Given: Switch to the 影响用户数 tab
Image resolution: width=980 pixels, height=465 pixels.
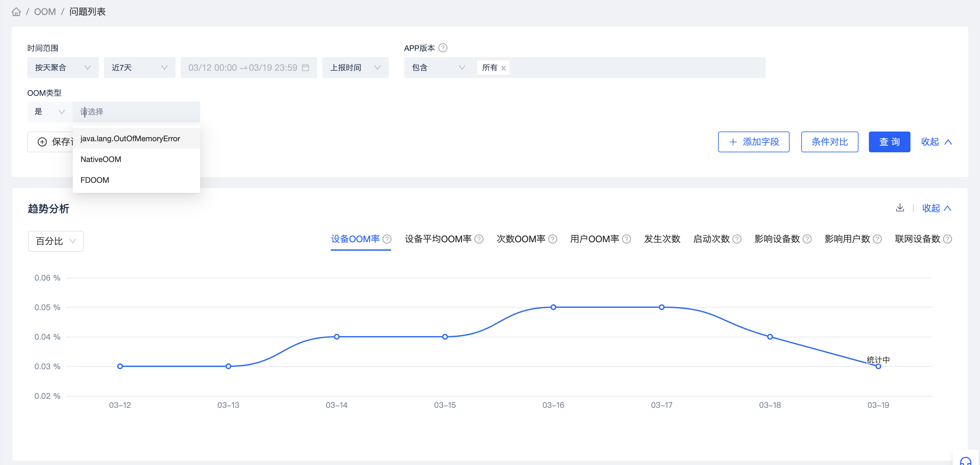Looking at the screenshot, I should (x=847, y=239).
